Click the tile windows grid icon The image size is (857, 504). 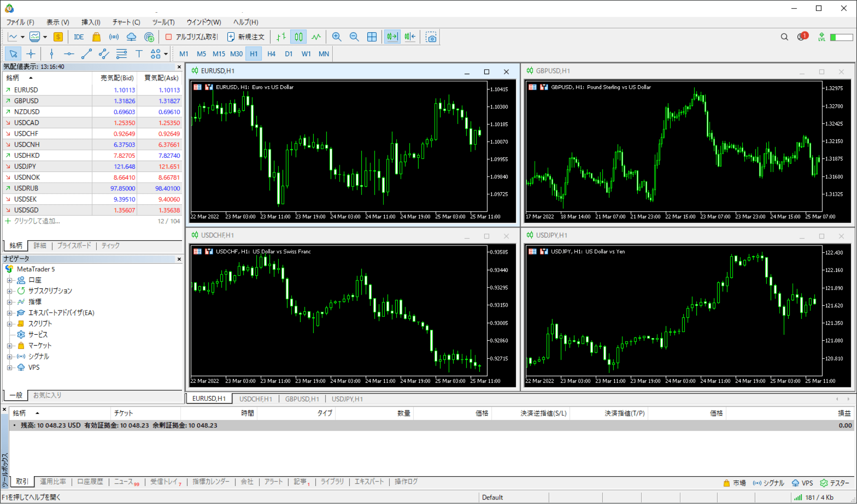(372, 37)
